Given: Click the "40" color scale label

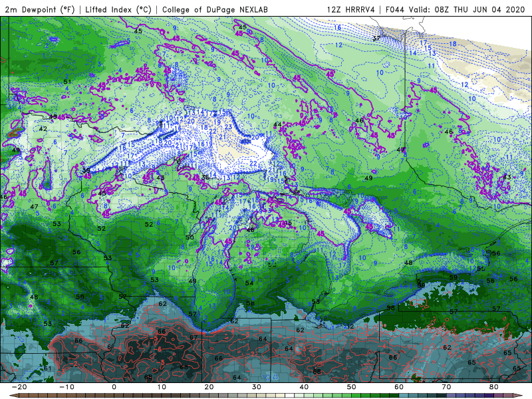Looking at the screenshot, I should click(x=304, y=387).
